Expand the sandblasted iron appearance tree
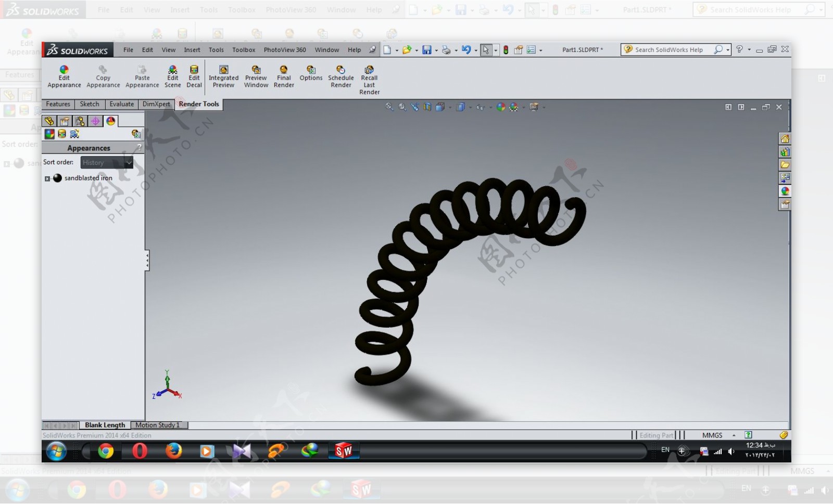833x504 pixels. coord(47,178)
